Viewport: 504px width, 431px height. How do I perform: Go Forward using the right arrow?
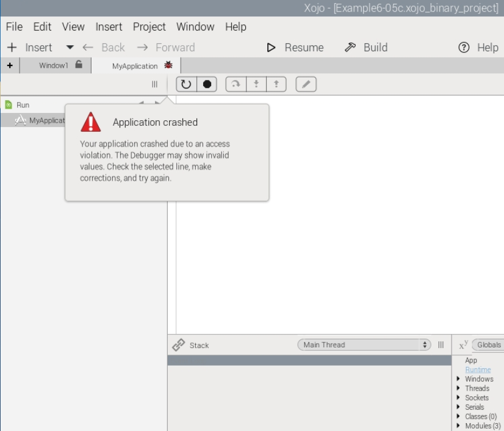tap(142, 48)
